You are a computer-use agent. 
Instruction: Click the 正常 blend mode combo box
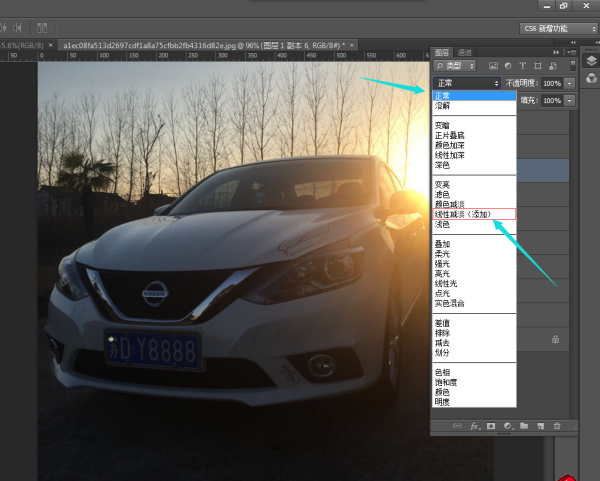(x=466, y=83)
